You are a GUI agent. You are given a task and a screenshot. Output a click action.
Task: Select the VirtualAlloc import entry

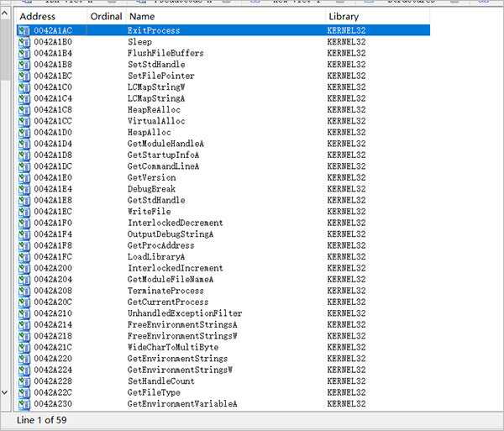155,121
